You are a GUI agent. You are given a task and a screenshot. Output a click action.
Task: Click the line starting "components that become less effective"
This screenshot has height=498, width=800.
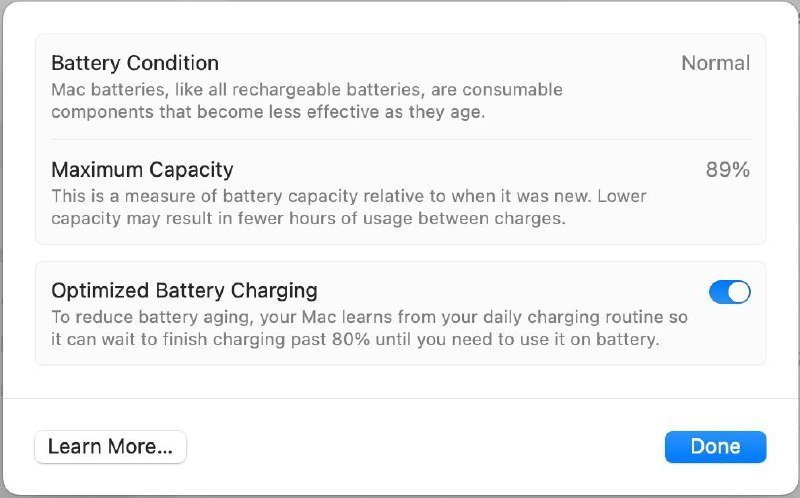click(267, 112)
